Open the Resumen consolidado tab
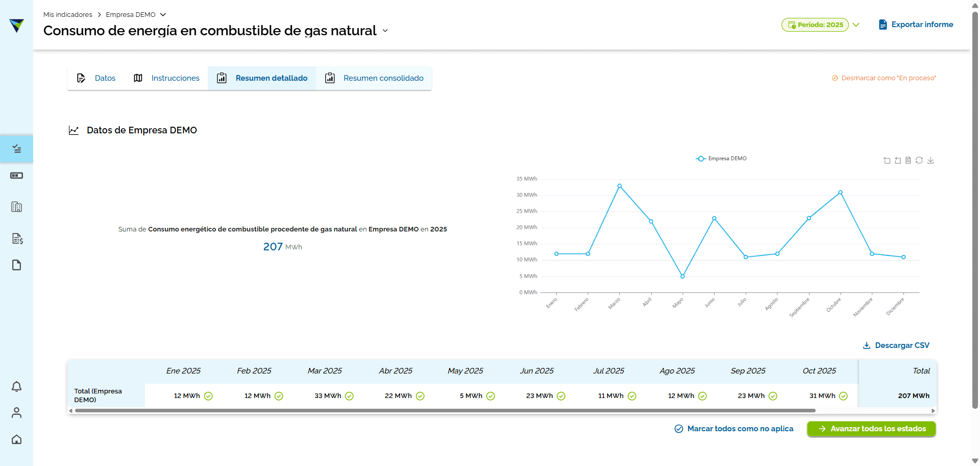980x466 pixels. 374,78
